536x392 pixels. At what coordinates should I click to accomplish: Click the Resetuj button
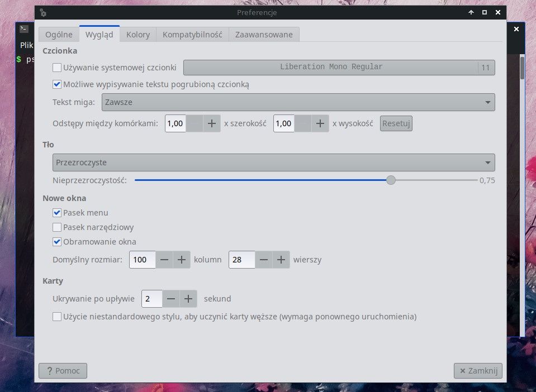click(396, 123)
